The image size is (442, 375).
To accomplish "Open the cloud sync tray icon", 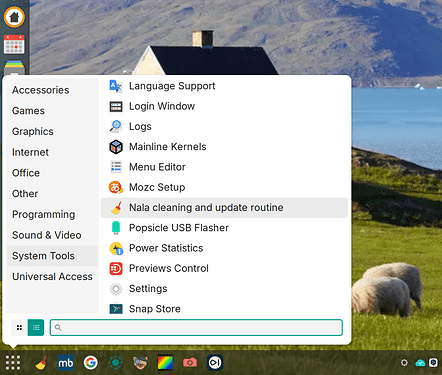I will [x=420, y=363].
